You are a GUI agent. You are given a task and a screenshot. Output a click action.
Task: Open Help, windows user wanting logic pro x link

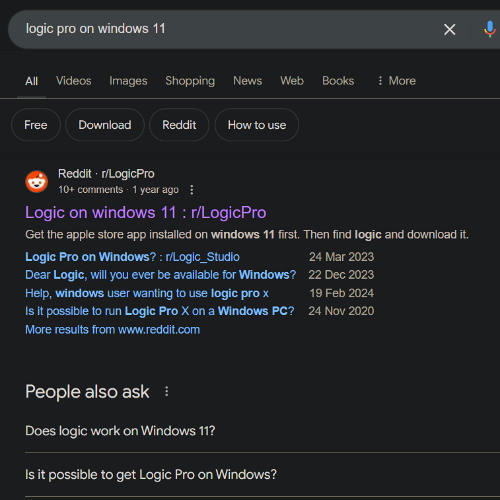coord(147,293)
